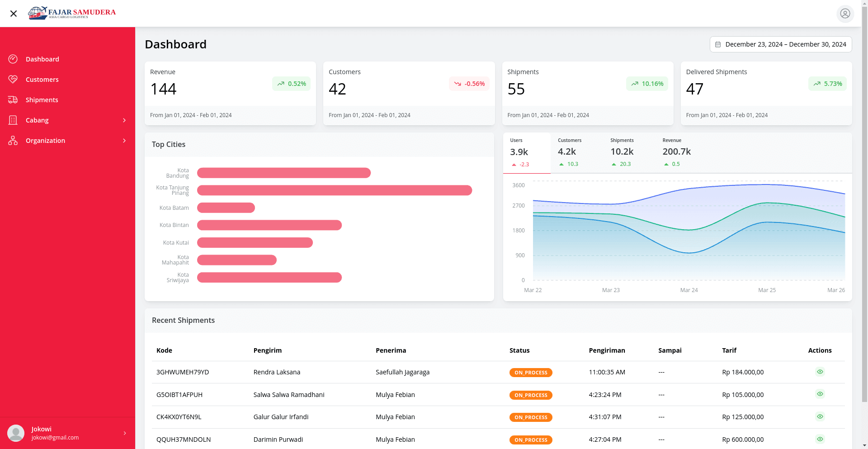
Task: Click the page vertical scrollbar
Action: point(864,203)
